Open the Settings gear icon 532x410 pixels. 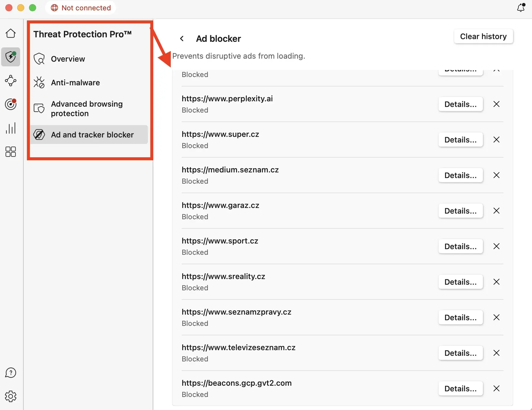[11, 396]
